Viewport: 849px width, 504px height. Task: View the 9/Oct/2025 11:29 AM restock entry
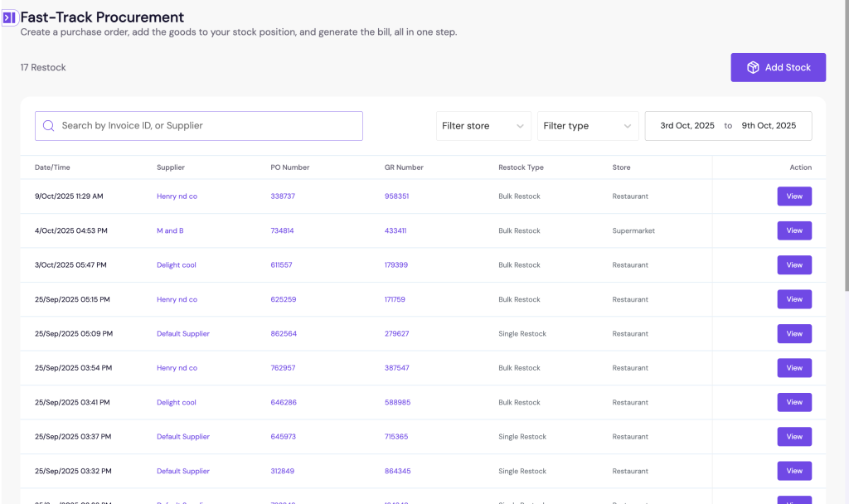793,196
